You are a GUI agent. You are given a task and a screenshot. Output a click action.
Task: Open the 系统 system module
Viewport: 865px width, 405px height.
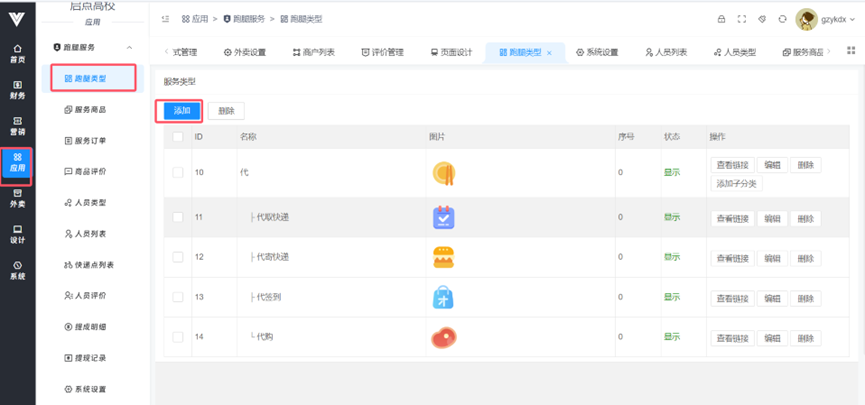[x=17, y=269]
